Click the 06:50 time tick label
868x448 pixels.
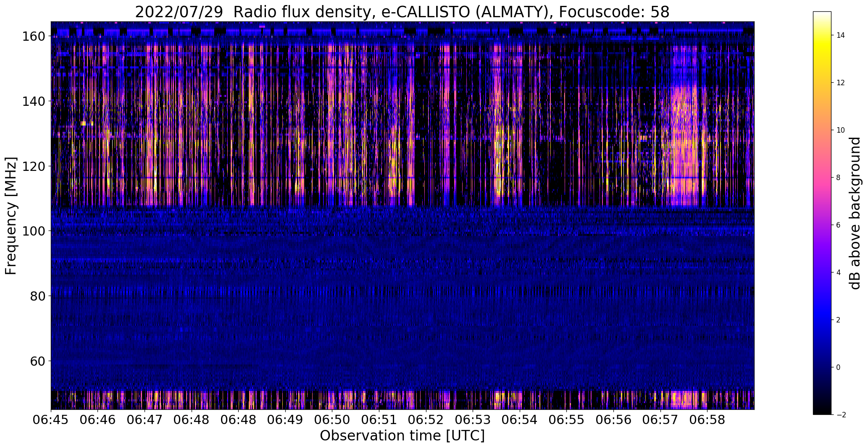pos(332,420)
